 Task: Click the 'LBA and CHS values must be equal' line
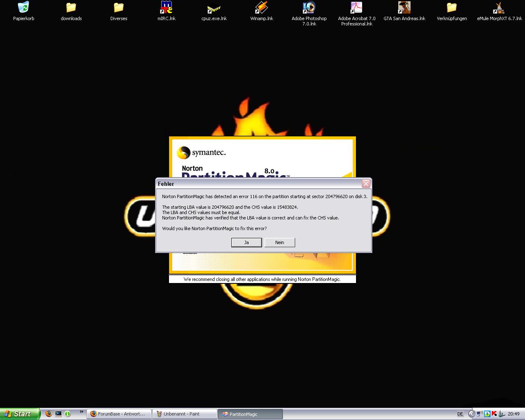(x=201, y=212)
